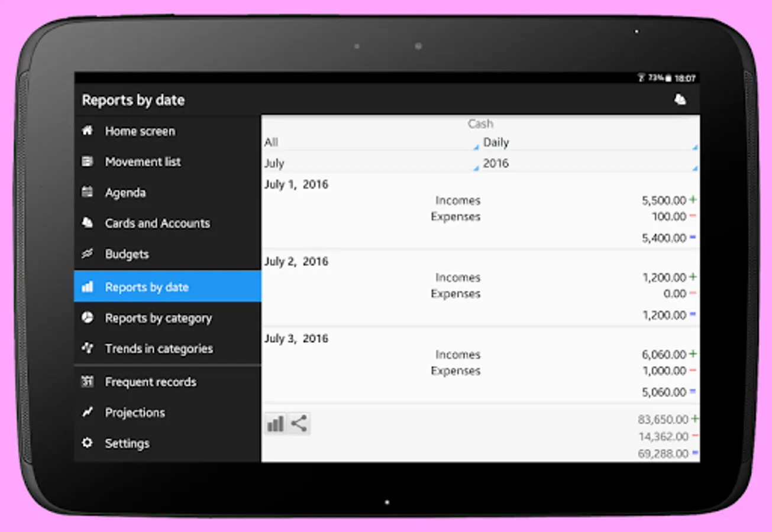Screen dimensions: 772x532
Task: Change the July month dropdown
Action: point(371,164)
